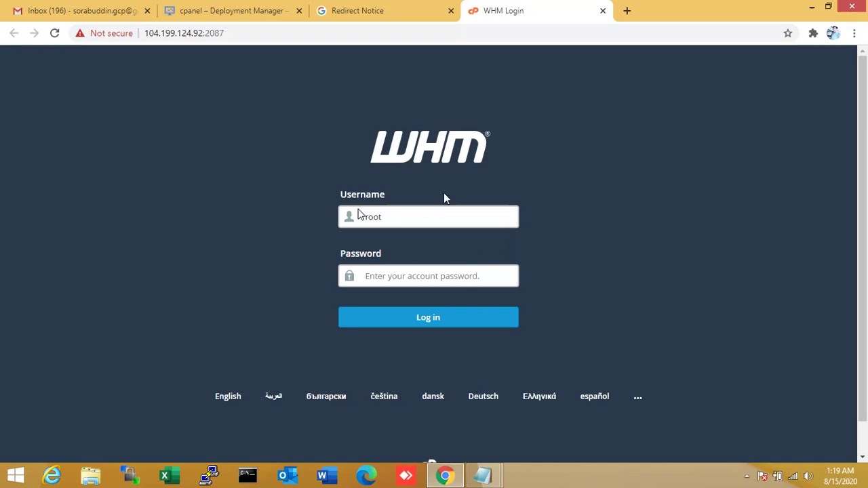Open Excel from the taskbar
The height and width of the screenshot is (488, 868).
169,476
